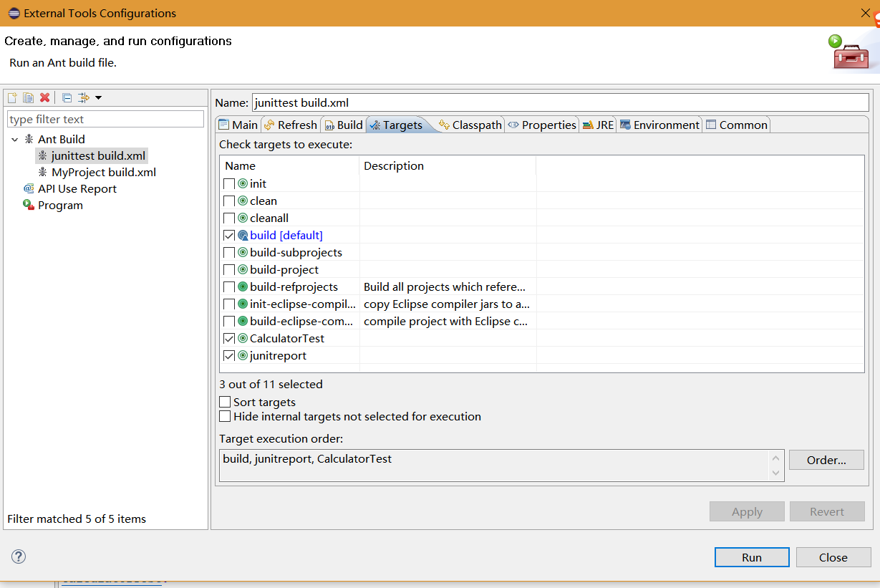Image resolution: width=880 pixels, height=588 pixels.
Task: Click the Apply button
Action: [747, 511]
